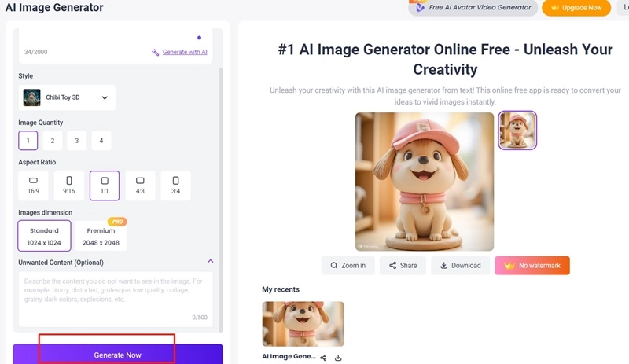Viewport: 629px width, 364px height.
Task: Choose the 3:4 aspect ratio
Action: point(175,186)
